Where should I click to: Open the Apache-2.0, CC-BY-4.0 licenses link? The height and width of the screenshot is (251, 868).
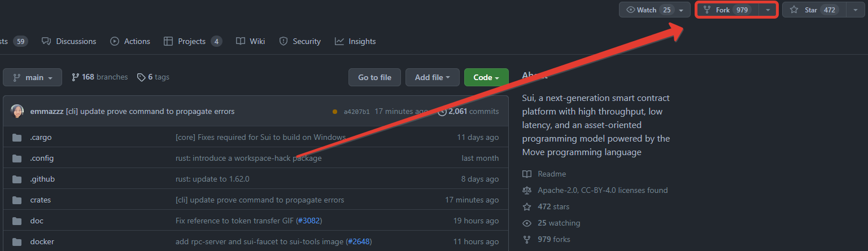click(x=603, y=190)
